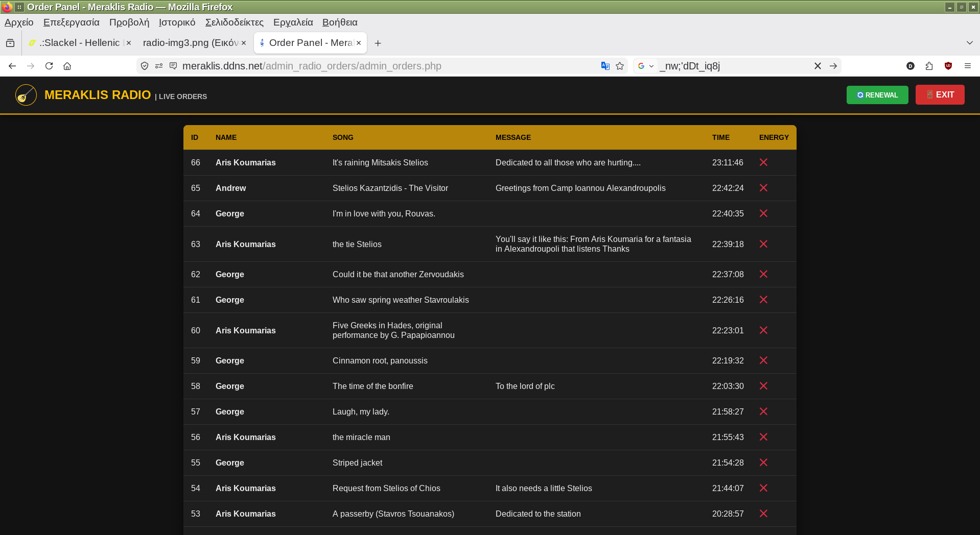Open the Extensions puzzle icon

[929, 66]
